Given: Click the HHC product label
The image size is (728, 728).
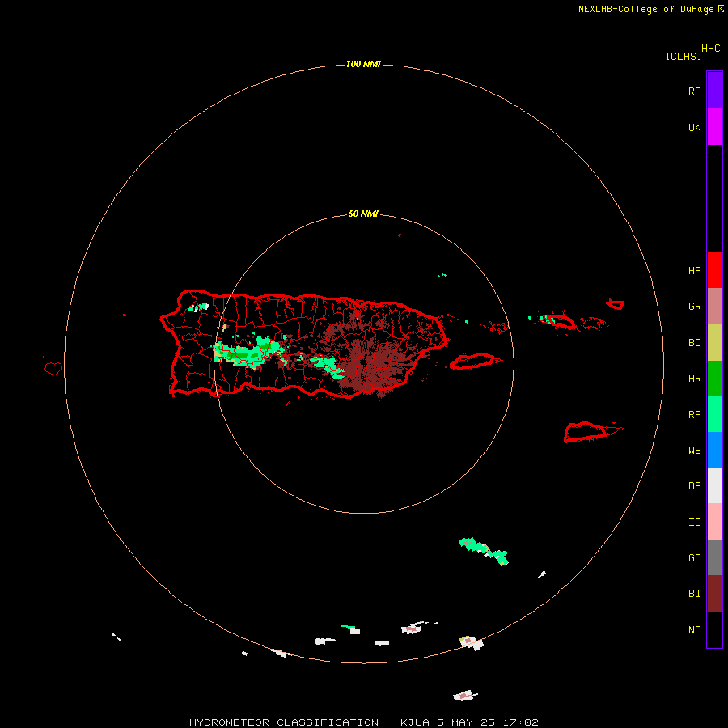Looking at the screenshot, I should pyautogui.click(x=710, y=49).
